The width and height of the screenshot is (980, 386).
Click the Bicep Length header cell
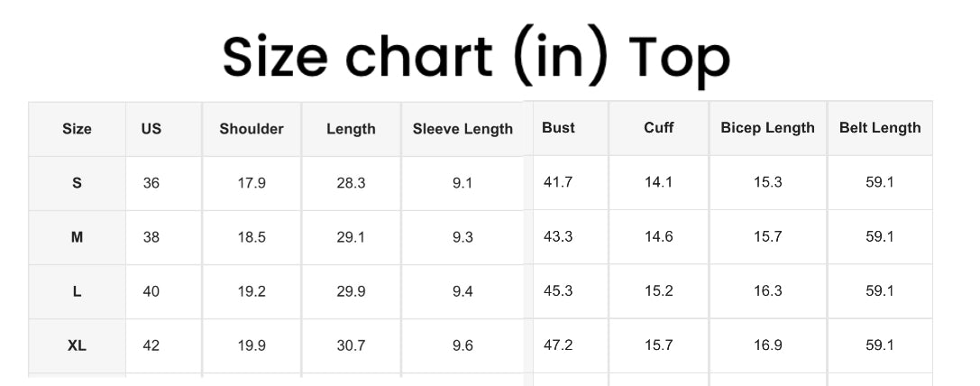[767, 128]
